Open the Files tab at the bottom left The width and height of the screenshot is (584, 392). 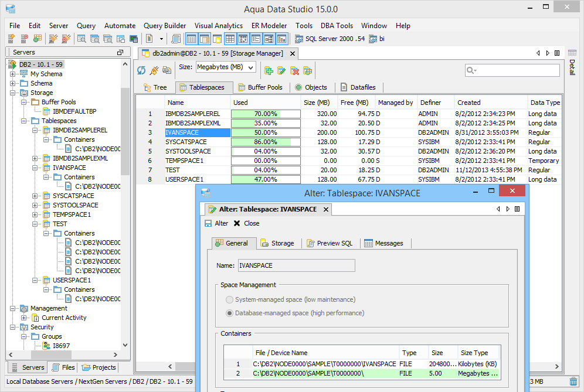pyautogui.click(x=64, y=367)
